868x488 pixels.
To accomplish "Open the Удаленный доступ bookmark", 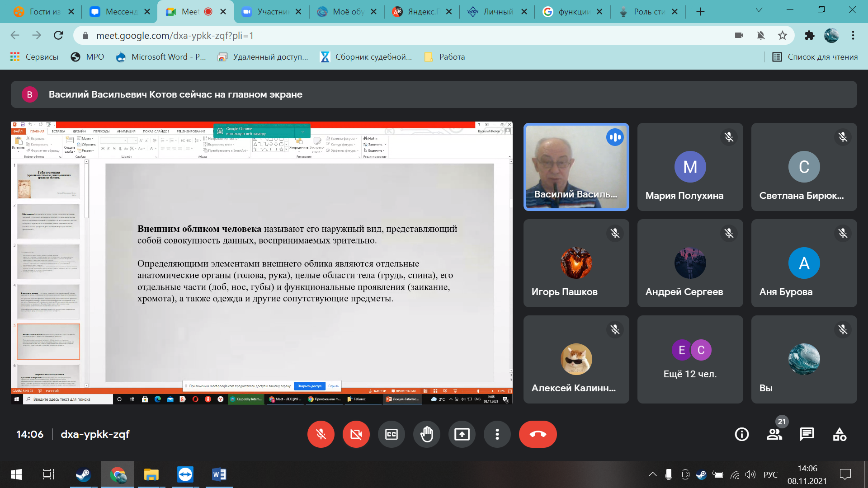I will 263,57.
